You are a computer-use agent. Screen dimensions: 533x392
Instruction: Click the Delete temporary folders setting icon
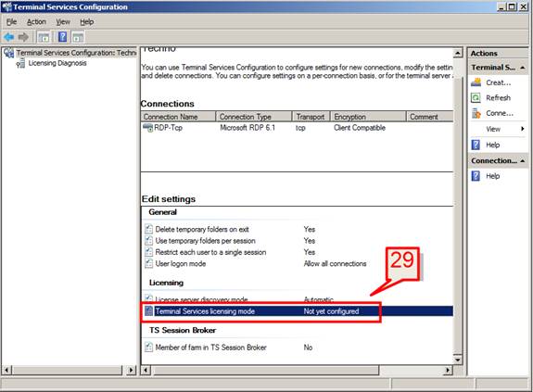point(148,229)
